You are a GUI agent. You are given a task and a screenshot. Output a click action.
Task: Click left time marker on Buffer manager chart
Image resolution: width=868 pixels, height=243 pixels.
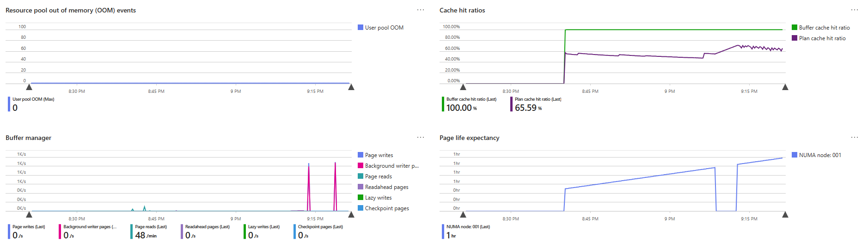(29, 214)
